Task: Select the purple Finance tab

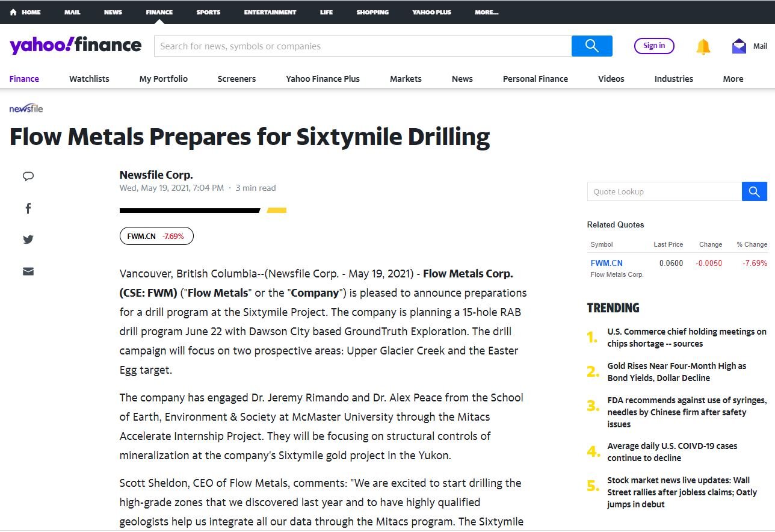Action: (24, 79)
